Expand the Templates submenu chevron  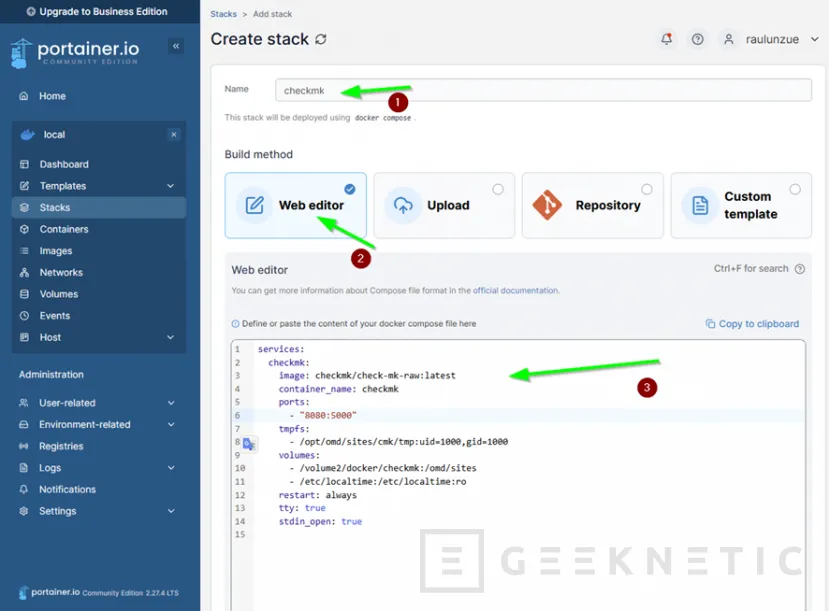(x=170, y=186)
